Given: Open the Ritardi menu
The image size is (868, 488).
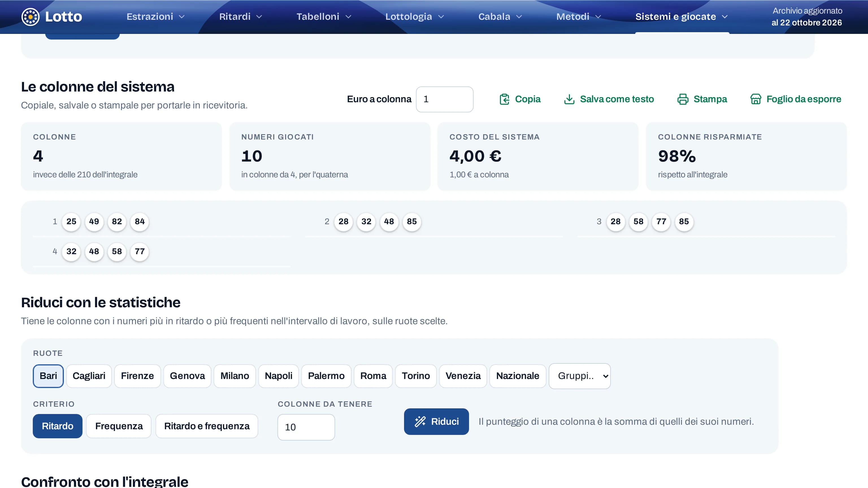Looking at the screenshot, I should (240, 16).
